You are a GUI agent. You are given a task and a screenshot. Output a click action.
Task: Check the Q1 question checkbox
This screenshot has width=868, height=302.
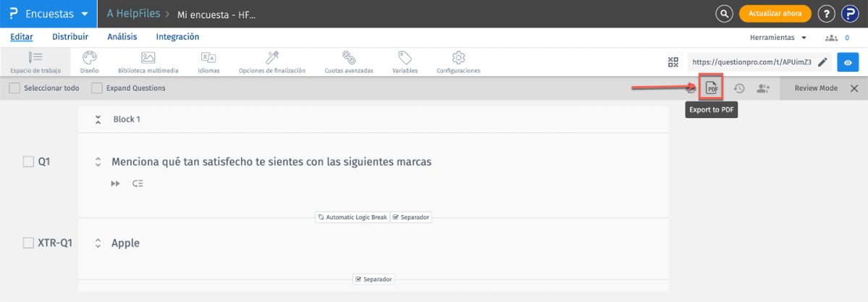28,162
